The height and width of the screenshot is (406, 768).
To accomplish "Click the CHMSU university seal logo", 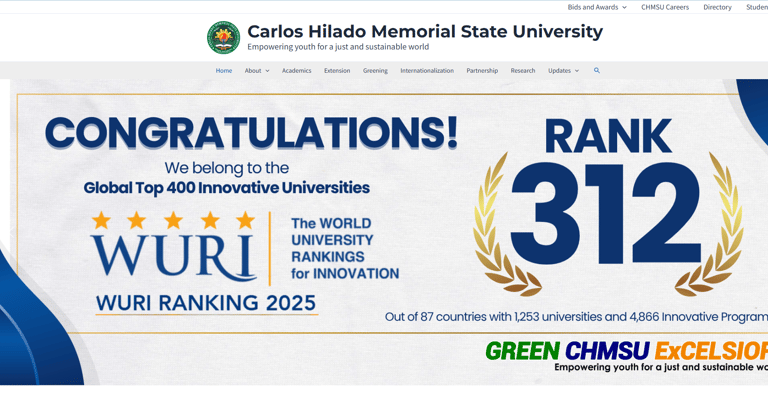I will 223,38.
